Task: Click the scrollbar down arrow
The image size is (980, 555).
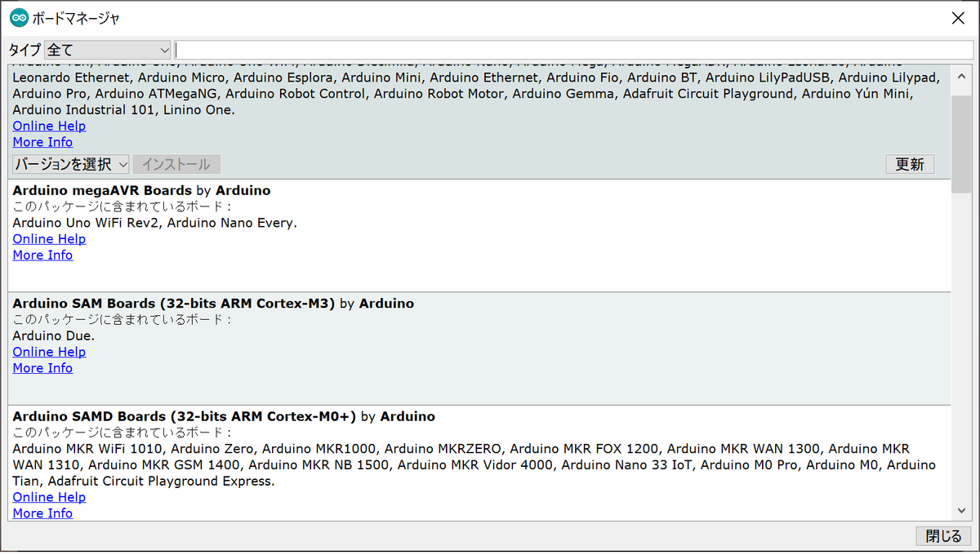Action: [960, 509]
